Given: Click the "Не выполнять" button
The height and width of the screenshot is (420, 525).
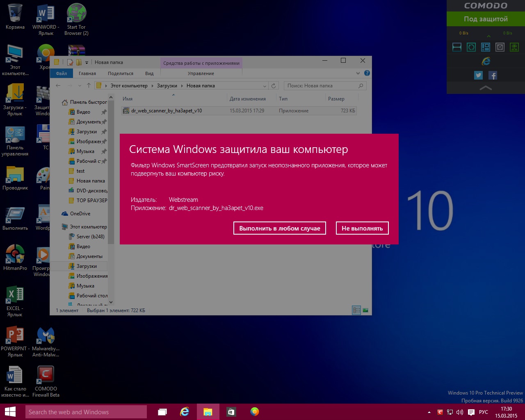Looking at the screenshot, I should coord(362,228).
